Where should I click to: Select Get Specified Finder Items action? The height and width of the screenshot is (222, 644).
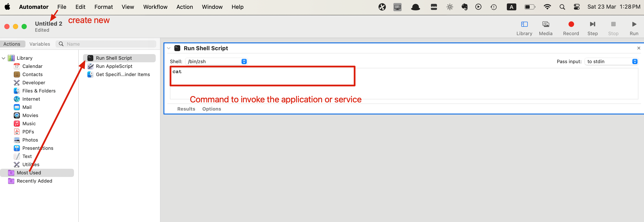tap(123, 74)
